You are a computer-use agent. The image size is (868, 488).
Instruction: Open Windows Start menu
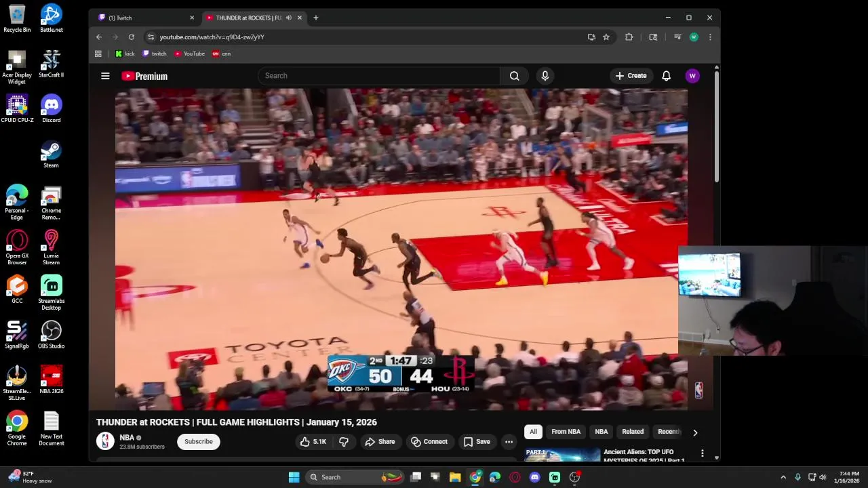[294, 477]
